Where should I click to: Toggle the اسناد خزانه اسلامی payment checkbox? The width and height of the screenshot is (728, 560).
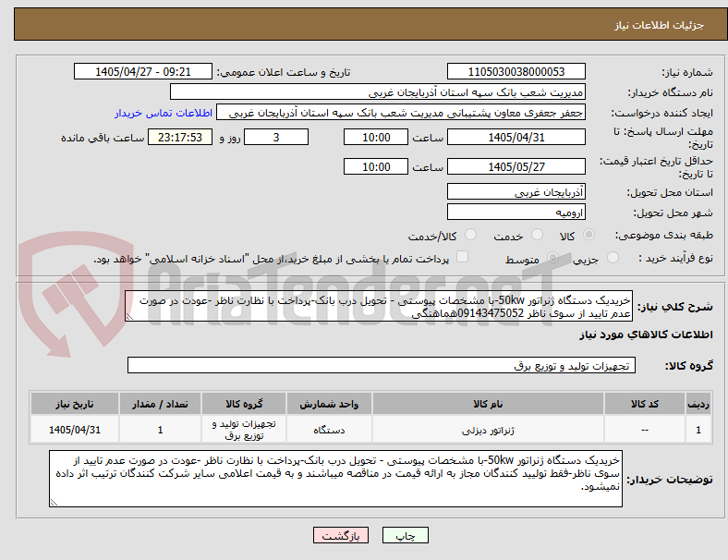pos(463,257)
